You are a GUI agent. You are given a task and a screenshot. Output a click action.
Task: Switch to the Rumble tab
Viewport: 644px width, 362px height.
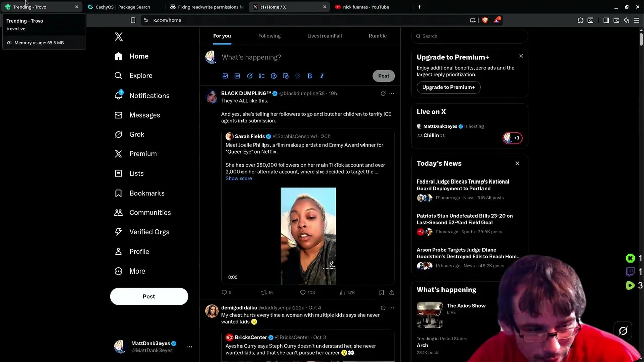(x=377, y=36)
